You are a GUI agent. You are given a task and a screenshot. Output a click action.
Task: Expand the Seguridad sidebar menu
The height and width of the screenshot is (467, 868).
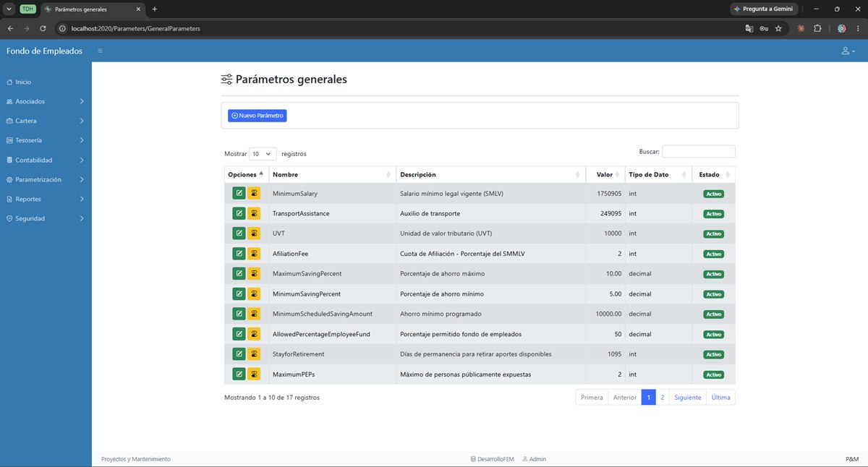[x=46, y=218]
